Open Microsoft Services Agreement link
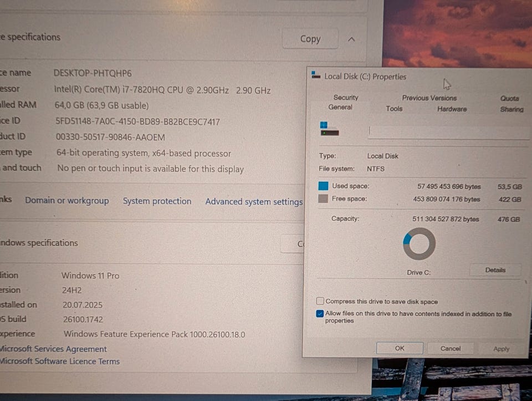 [x=53, y=349]
